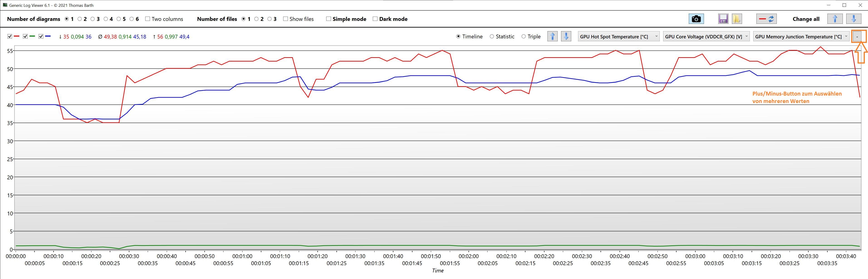Select Triple view radio button
The image size is (868, 279).
523,36
